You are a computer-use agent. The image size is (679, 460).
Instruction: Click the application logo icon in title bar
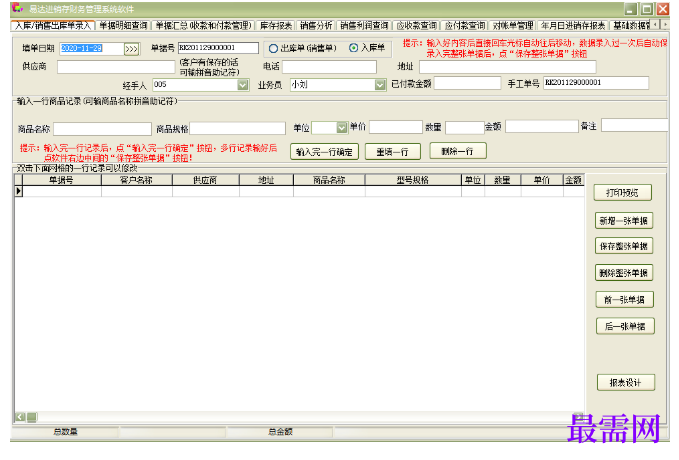click(x=17, y=8)
